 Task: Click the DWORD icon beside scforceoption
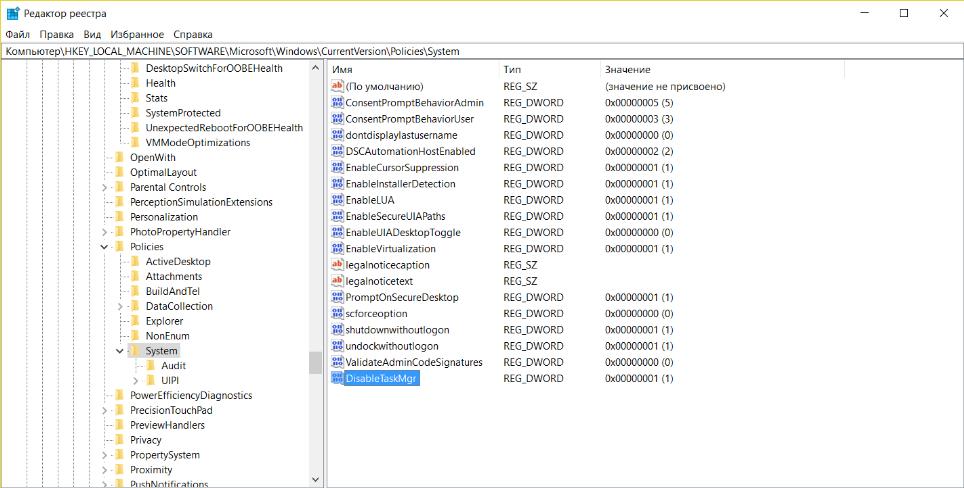[337, 313]
